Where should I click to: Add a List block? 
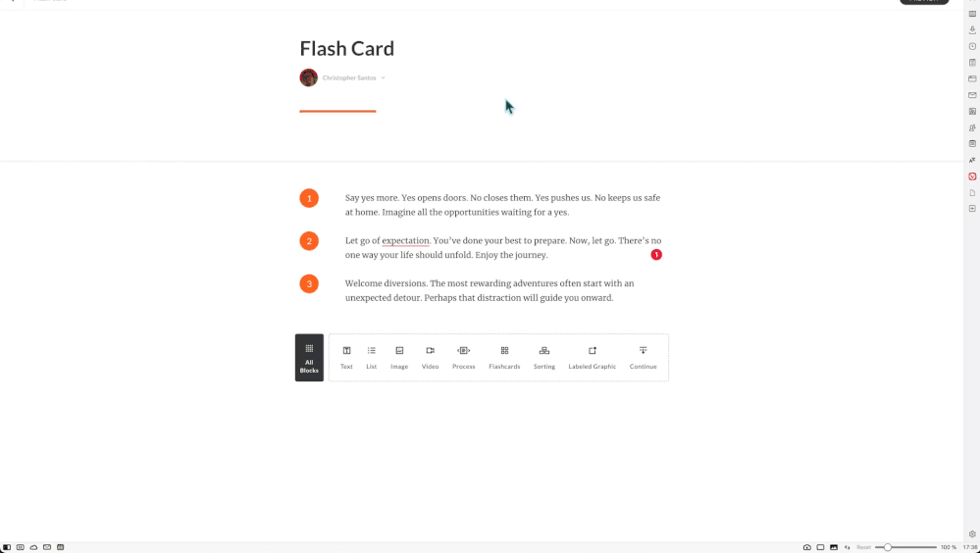(371, 357)
